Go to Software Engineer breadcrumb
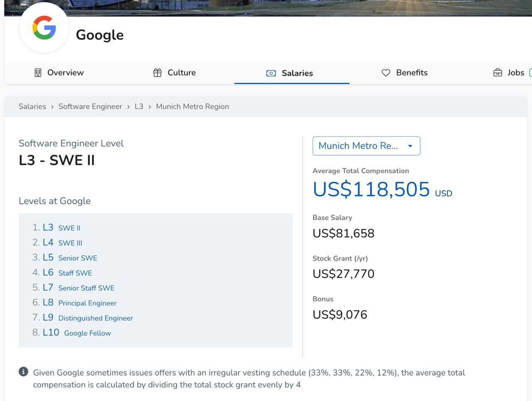Viewport: 532px width, 401px height. click(x=90, y=106)
